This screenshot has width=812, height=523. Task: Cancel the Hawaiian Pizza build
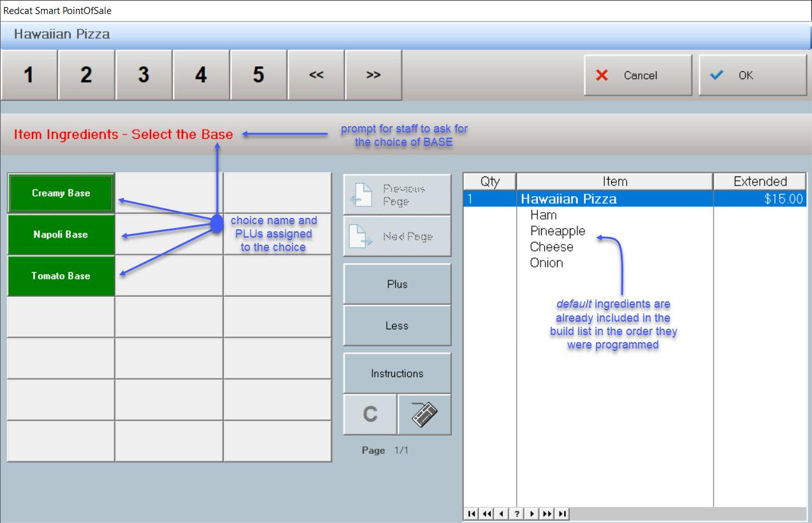tap(638, 75)
